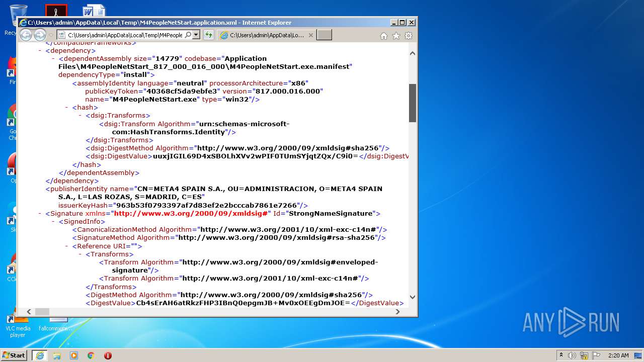Click the DigestValue starting with uuxjIGIL69
This screenshot has width=644, height=362.
[x=256, y=156]
